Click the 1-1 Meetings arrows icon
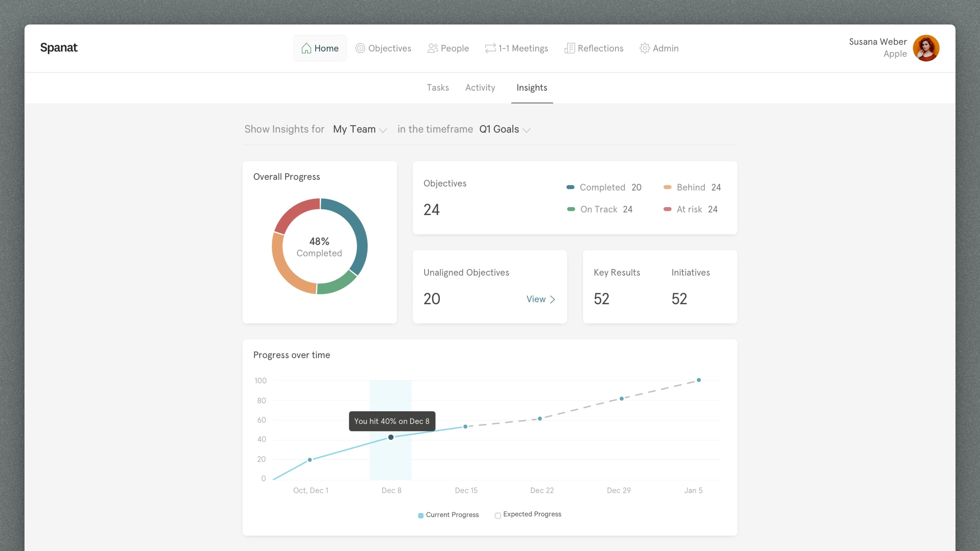This screenshot has height=551, width=980. click(490, 48)
